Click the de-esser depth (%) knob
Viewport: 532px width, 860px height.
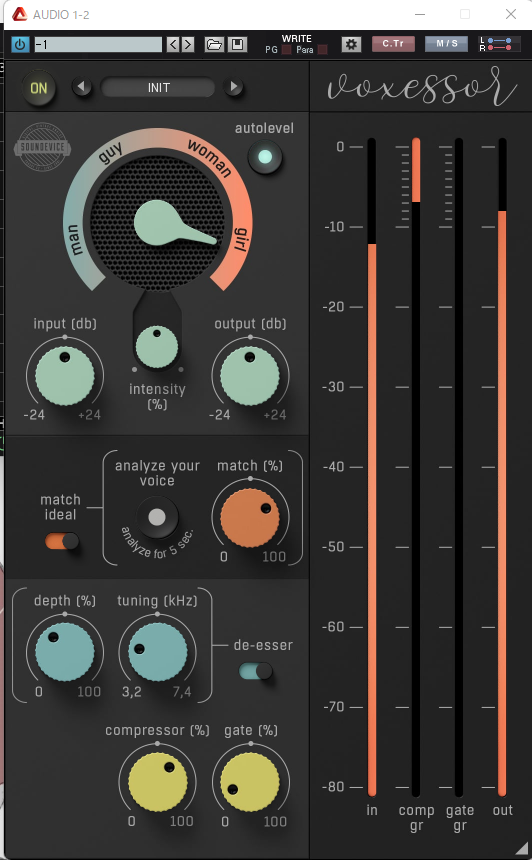point(65,652)
